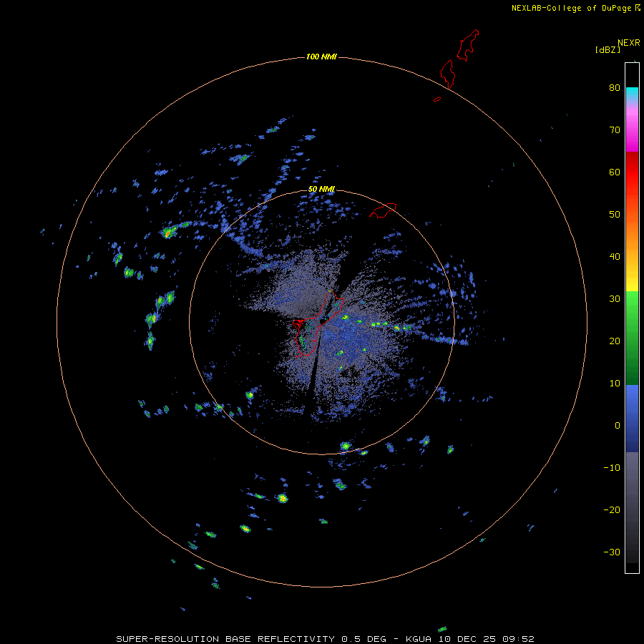
Task: Click the Rota island outline near 50 NMI ring
Action: [x=383, y=210]
